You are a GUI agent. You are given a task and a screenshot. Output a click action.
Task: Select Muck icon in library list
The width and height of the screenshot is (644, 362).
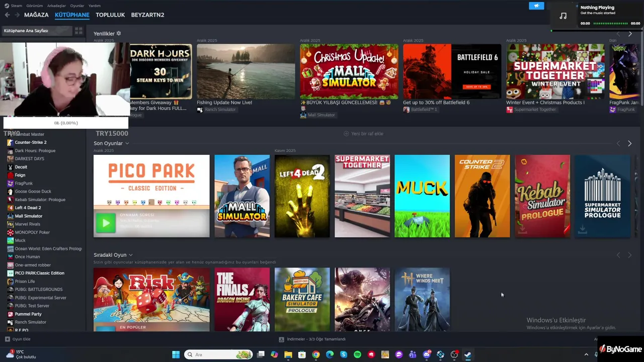point(10,240)
